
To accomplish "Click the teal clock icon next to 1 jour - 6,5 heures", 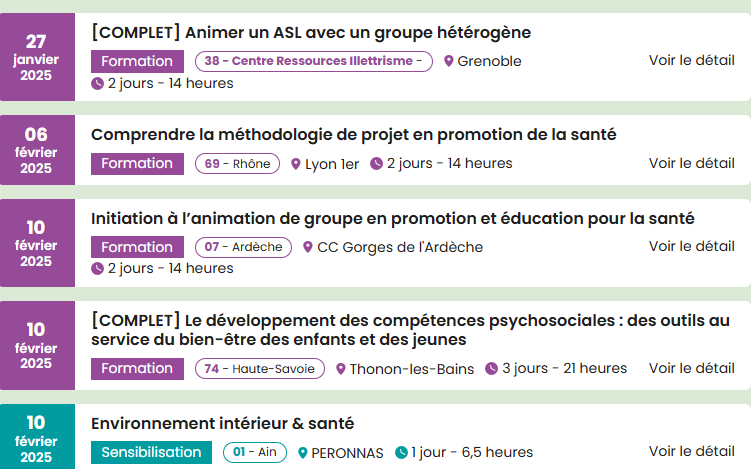I will coord(401,452).
